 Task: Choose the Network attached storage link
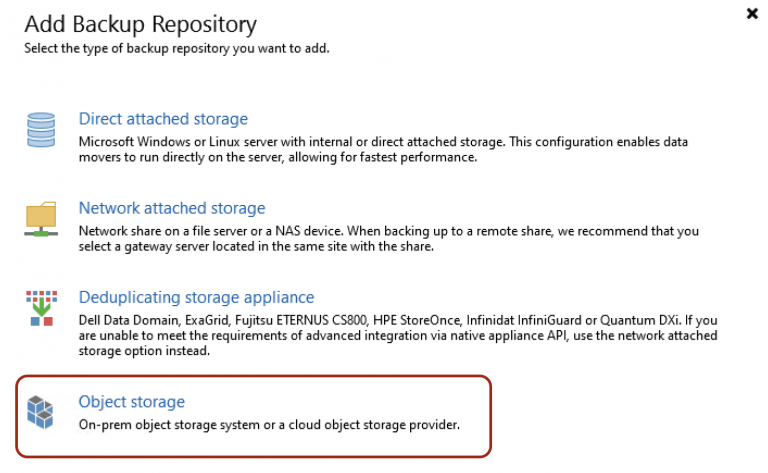pyautogui.click(x=172, y=208)
